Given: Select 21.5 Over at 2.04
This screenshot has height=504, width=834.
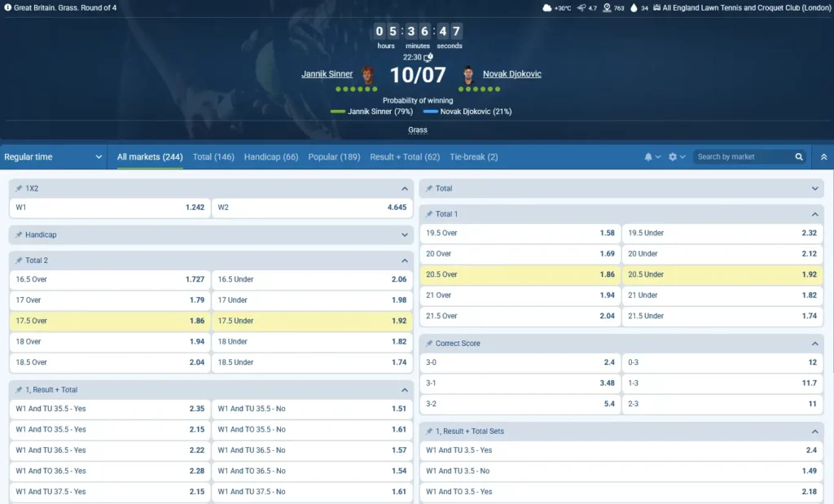Looking at the screenshot, I should 520,316.
